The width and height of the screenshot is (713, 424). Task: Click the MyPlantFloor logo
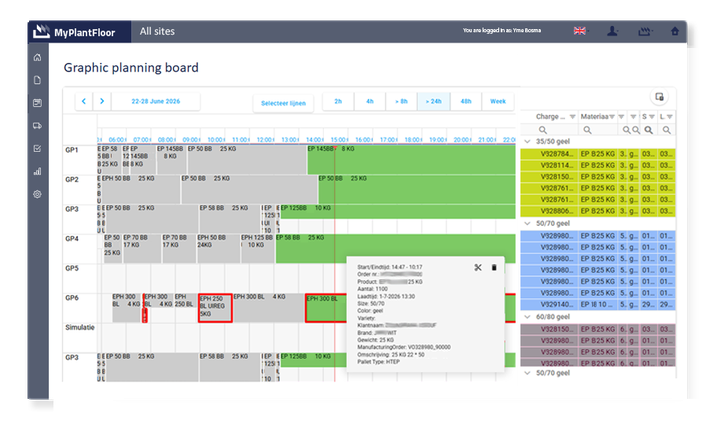(x=74, y=32)
